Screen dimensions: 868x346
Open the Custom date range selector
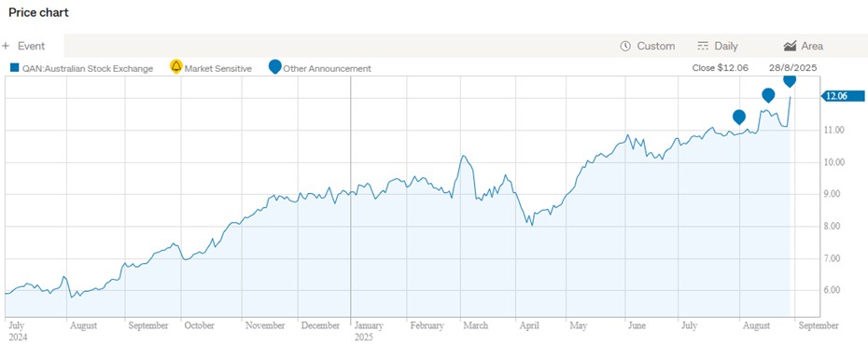point(648,46)
